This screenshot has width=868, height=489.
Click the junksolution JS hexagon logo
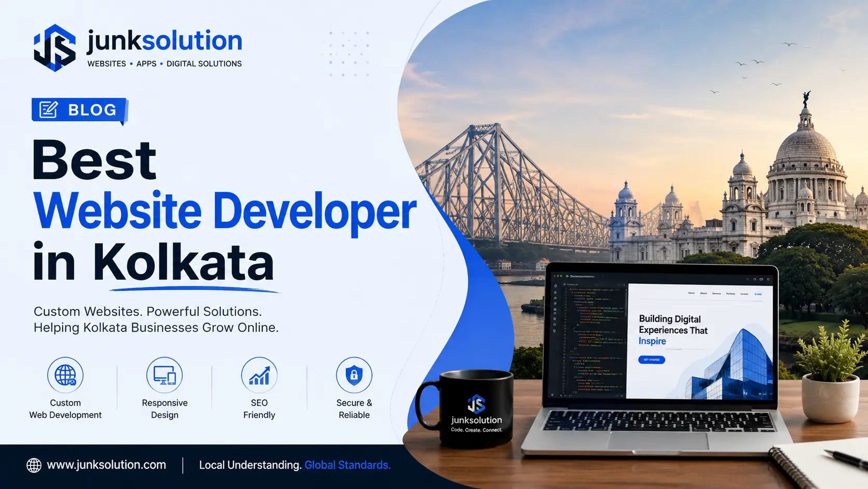click(x=55, y=48)
